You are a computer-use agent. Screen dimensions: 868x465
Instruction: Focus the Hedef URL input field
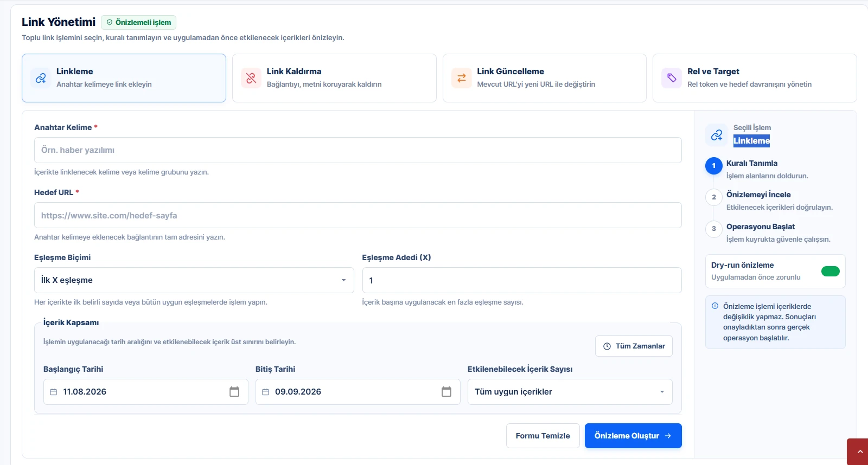coord(358,215)
